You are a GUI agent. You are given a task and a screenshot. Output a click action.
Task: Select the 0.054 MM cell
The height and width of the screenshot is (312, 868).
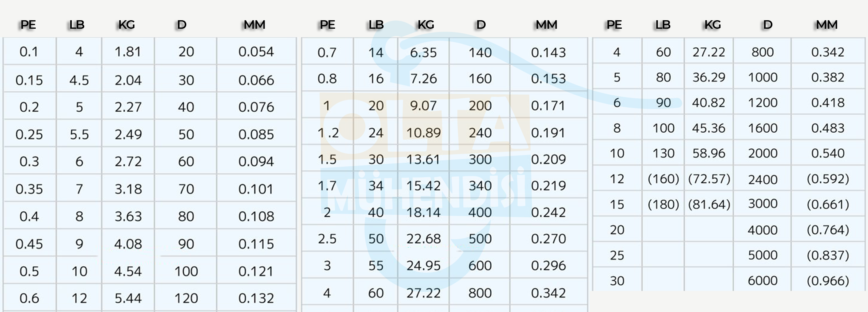256,51
